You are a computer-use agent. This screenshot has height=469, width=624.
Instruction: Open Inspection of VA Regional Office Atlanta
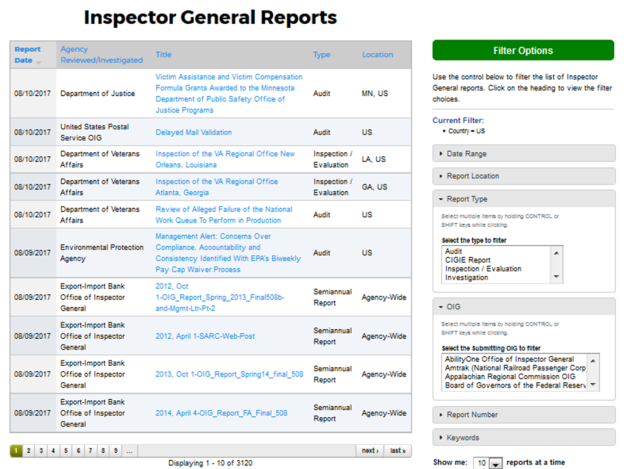click(216, 187)
